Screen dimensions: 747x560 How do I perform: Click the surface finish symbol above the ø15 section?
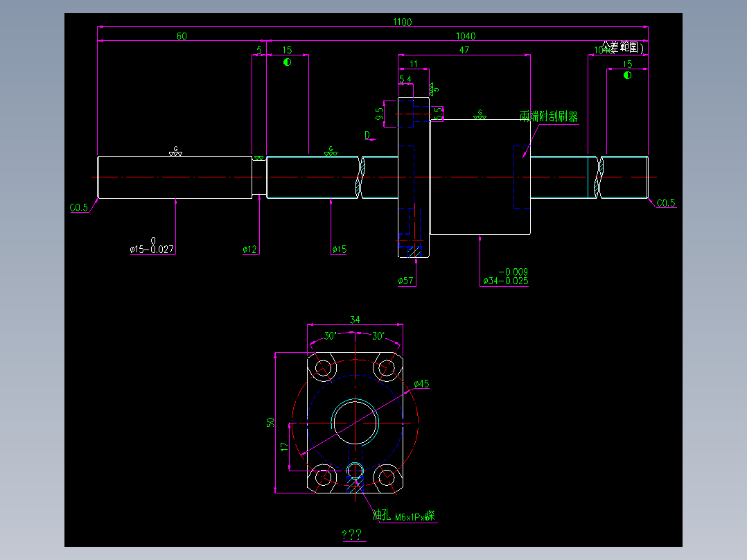click(x=331, y=150)
